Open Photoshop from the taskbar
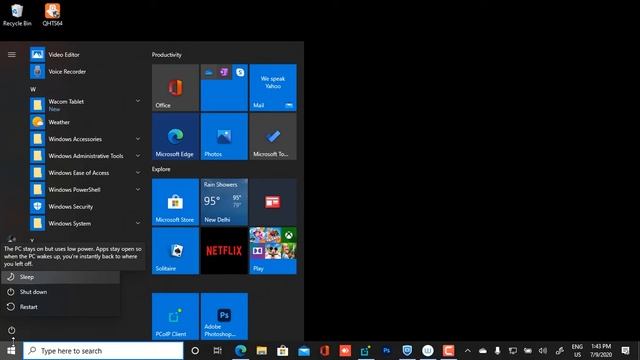This screenshot has height=360, width=640. [x=387, y=351]
